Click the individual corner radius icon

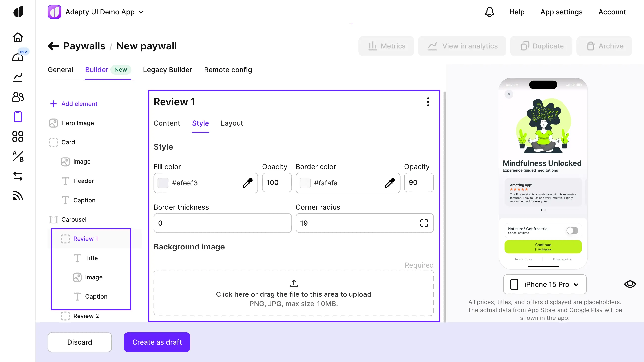coord(424,223)
